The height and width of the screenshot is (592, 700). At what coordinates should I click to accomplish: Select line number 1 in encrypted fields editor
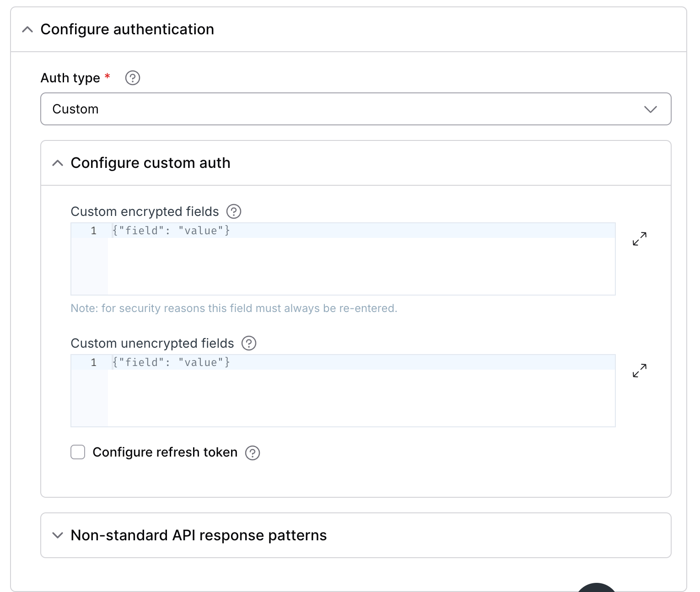click(x=93, y=231)
